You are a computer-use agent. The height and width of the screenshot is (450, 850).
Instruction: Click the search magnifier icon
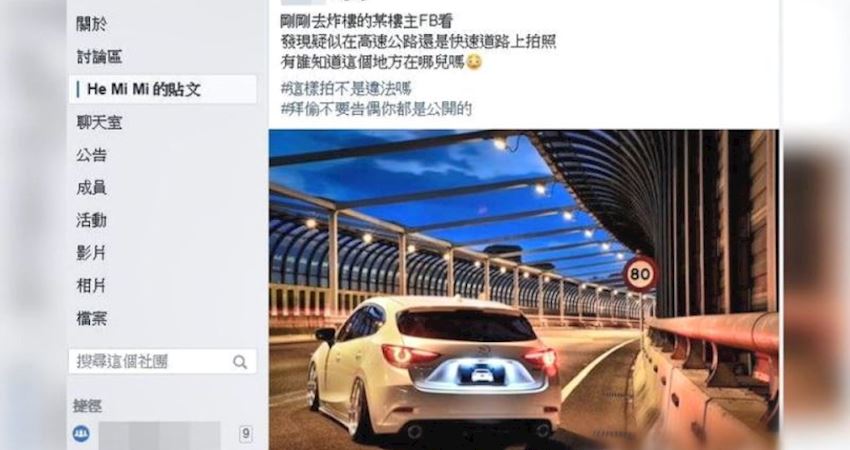pos(239,362)
